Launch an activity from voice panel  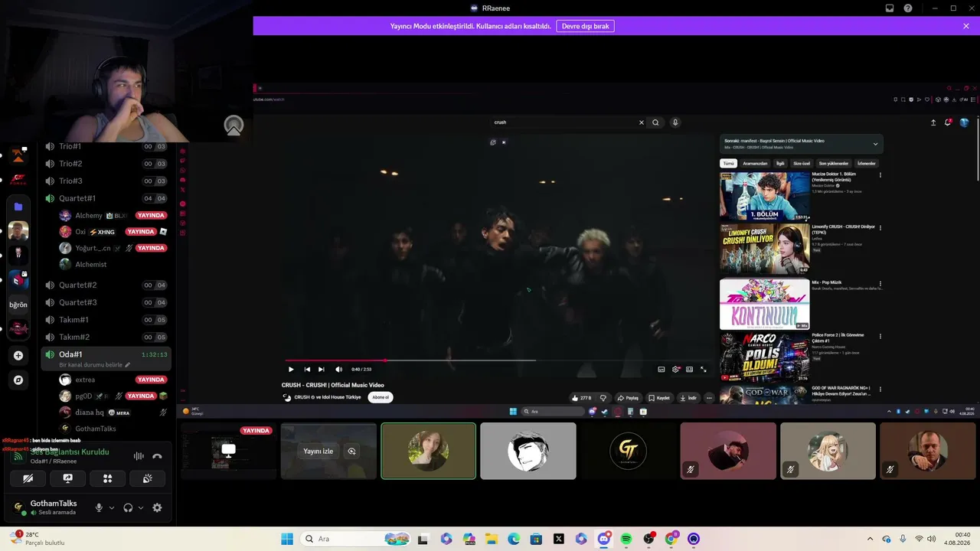pos(108,478)
